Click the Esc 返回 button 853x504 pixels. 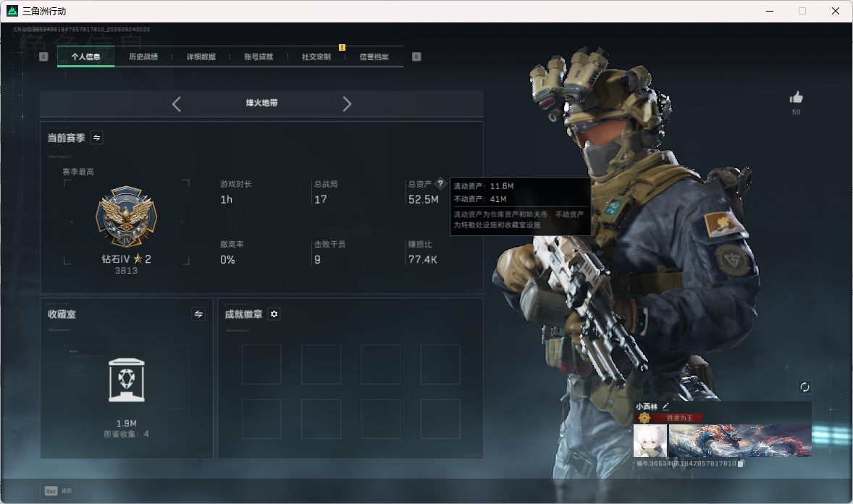[x=58, y=491]
